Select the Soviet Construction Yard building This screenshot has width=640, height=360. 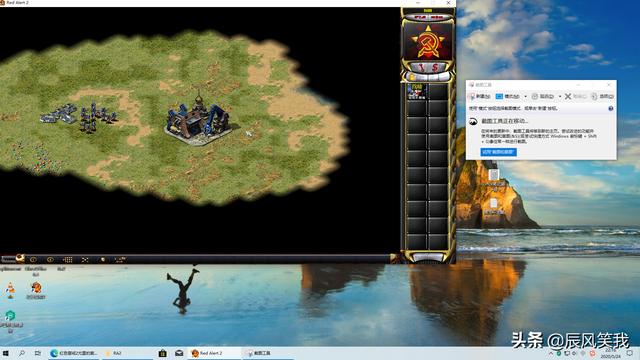198,121
